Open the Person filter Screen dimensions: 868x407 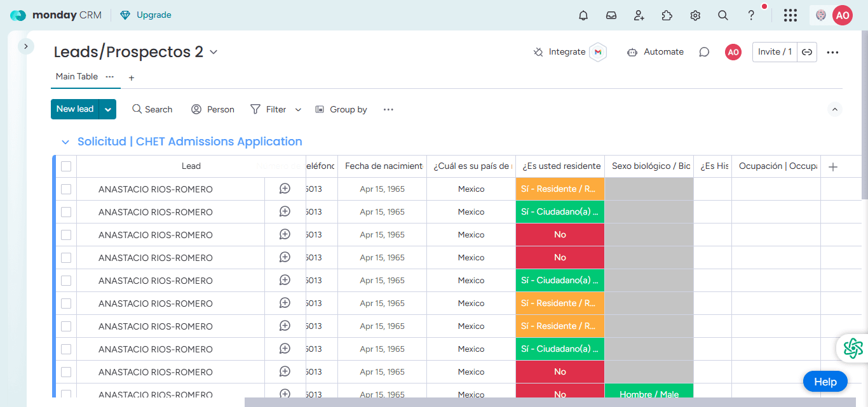click(x=213, y=109)
